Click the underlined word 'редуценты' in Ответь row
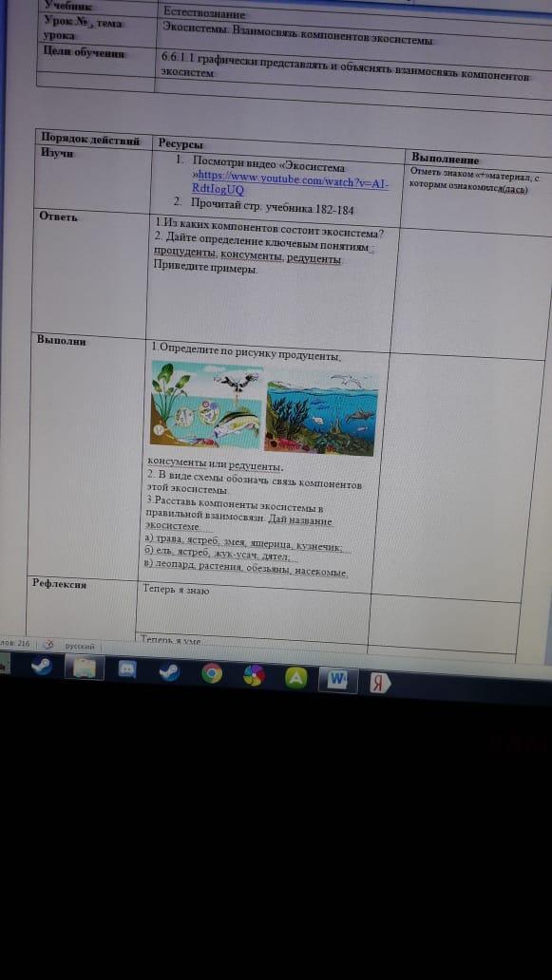Image resolution: width=552 pixels, height=980 pixels. point(314,259)
